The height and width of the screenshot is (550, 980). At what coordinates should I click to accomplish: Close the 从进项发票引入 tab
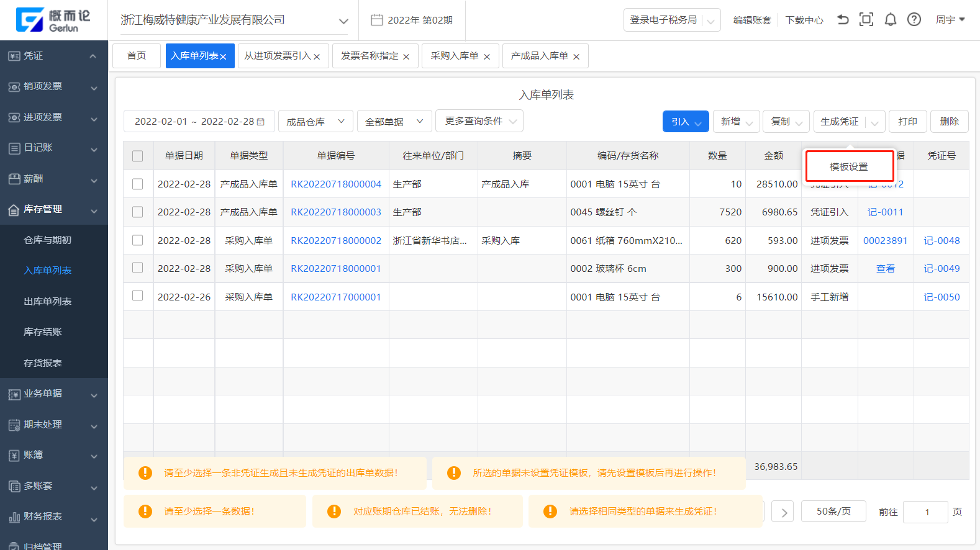(317, 56)
